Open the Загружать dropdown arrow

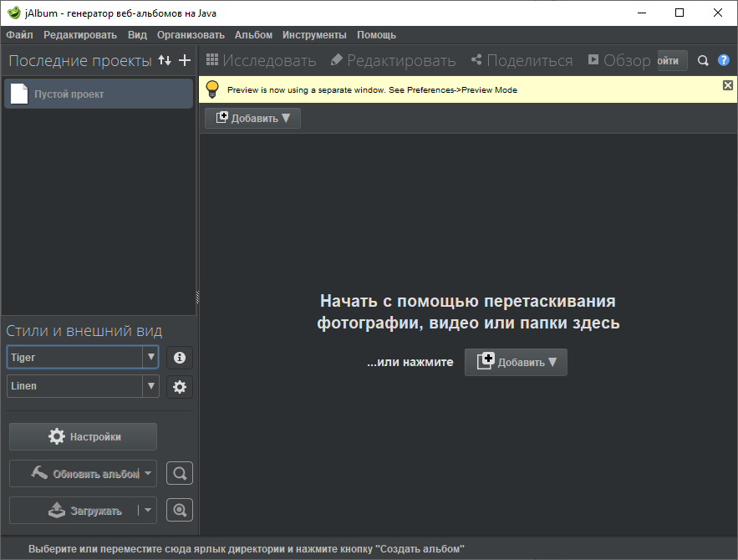click(x=147, y=510)
